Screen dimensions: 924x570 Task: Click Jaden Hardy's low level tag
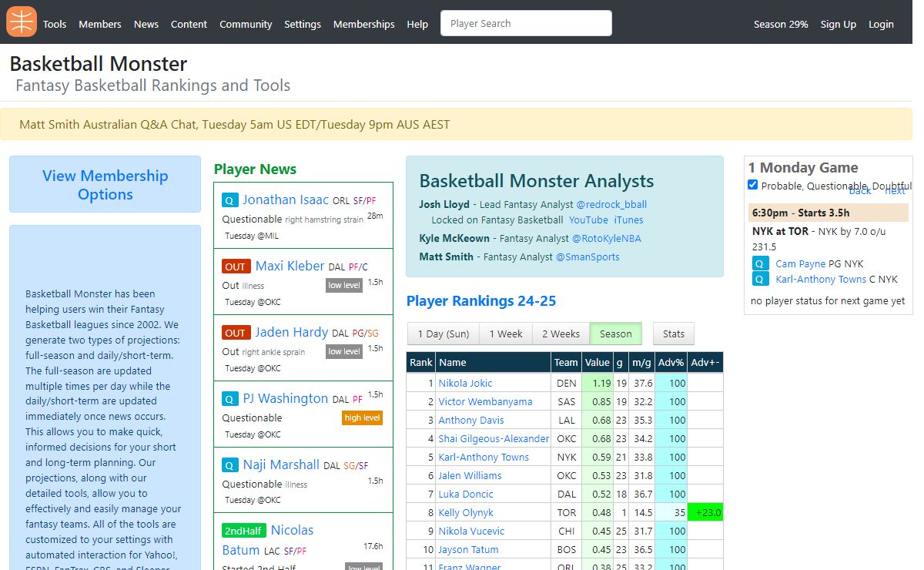(x=344, y=351)
